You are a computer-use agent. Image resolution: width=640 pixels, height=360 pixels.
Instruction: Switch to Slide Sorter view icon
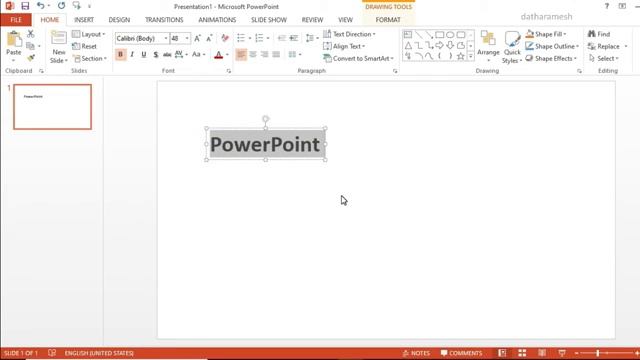(522, 353)
